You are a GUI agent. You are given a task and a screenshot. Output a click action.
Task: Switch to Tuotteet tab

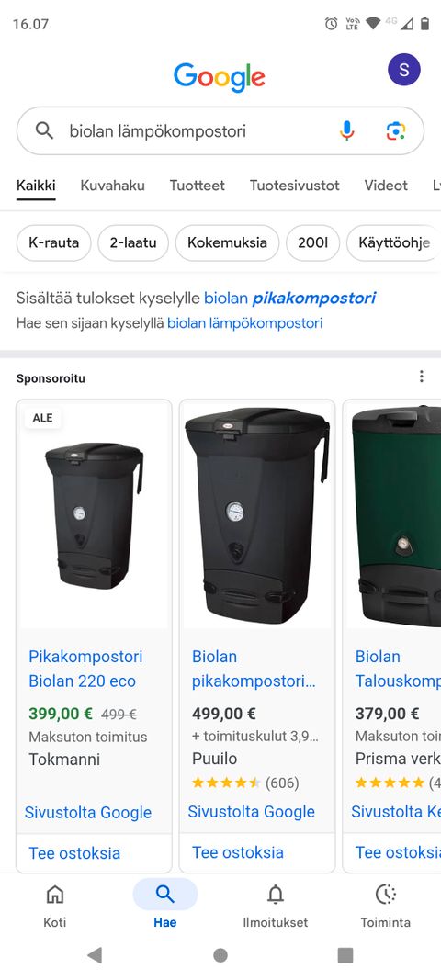(x=197, y=186)
